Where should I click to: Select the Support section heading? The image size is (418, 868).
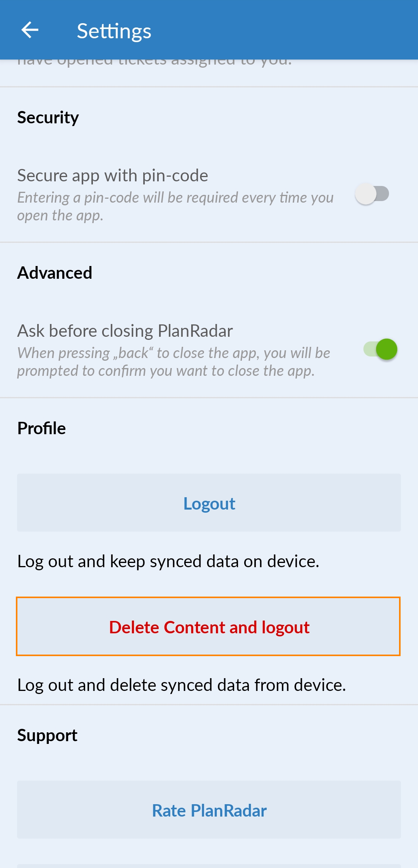47,735
